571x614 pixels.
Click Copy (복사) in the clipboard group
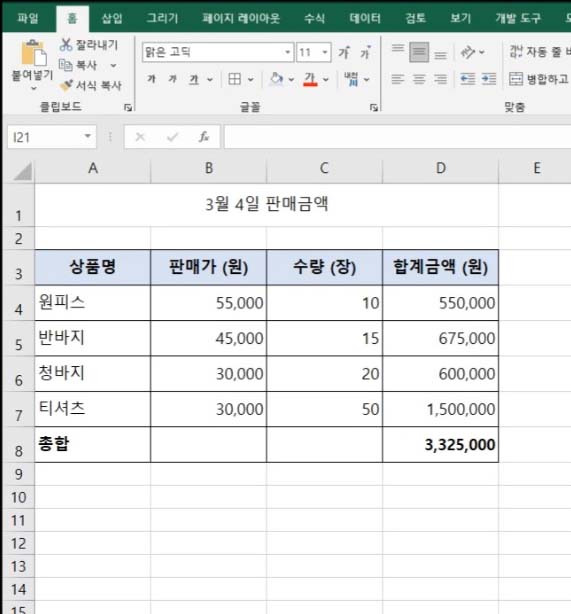tap(78, 65)
